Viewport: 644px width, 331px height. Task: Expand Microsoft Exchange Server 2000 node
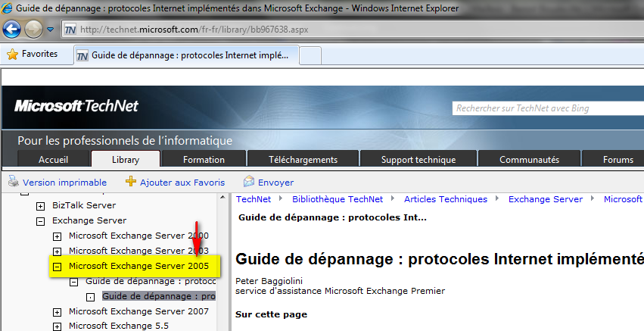coord(57,236)
